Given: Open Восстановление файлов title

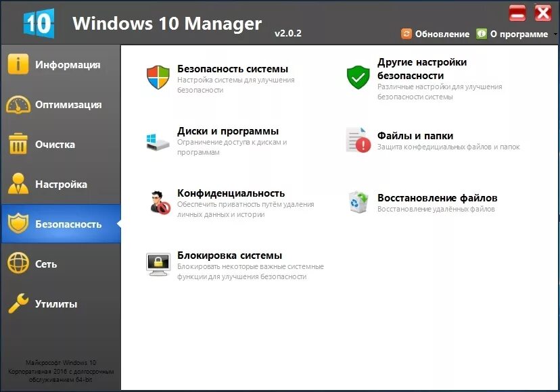Looking at the screenshot, I should point(437,198).
